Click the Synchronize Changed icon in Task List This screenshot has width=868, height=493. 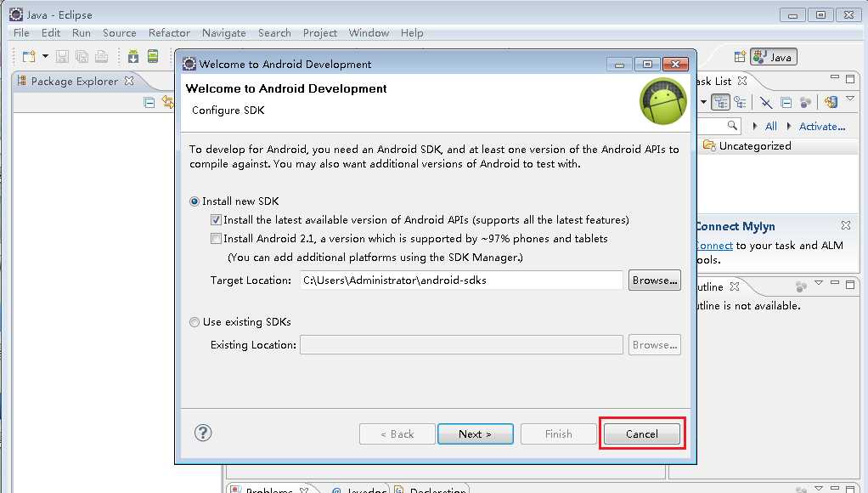point(831,102)
